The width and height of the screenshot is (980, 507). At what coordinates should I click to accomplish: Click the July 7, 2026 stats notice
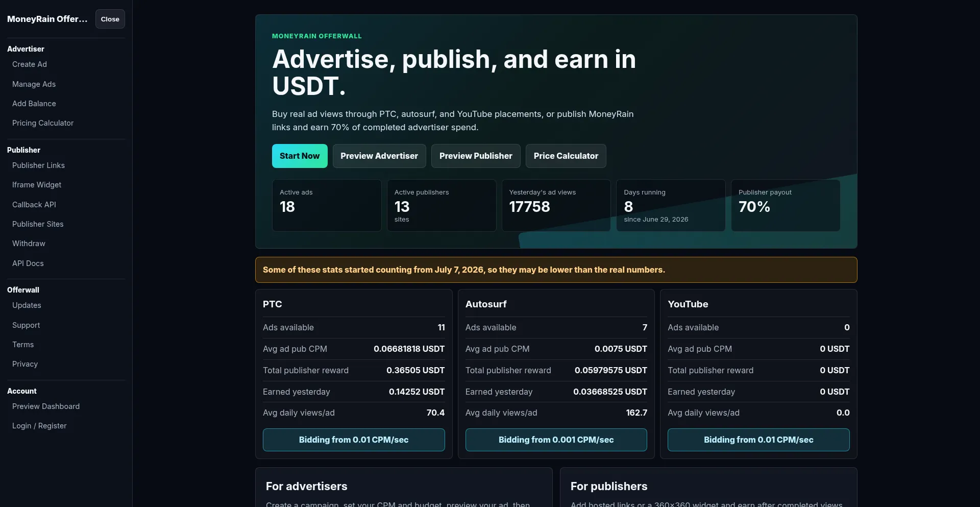click(x=556, y=270)
